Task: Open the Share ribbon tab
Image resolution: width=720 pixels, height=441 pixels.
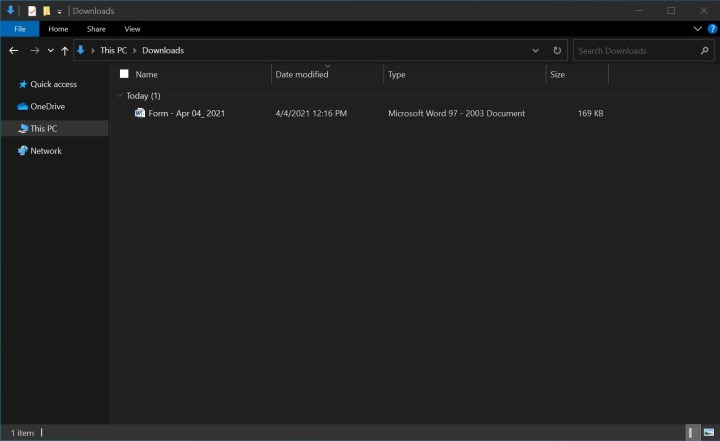Action: [x=96, y=30]
